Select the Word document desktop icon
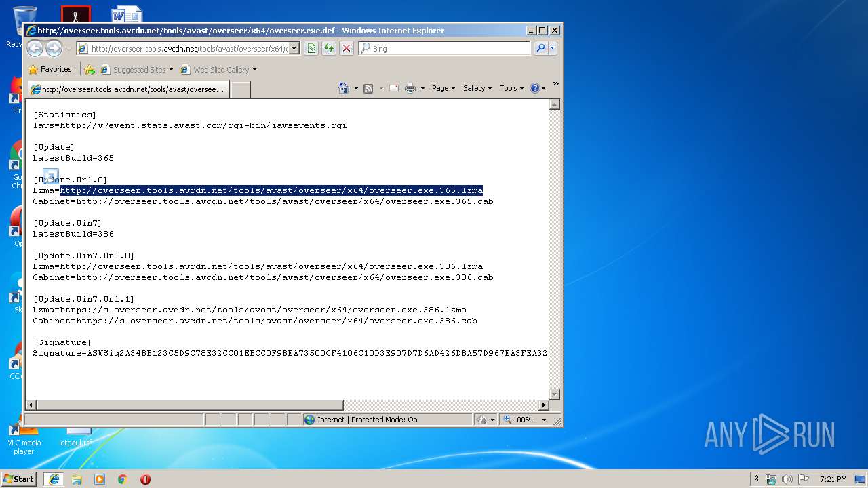868x488 pixels. [127, 14]
